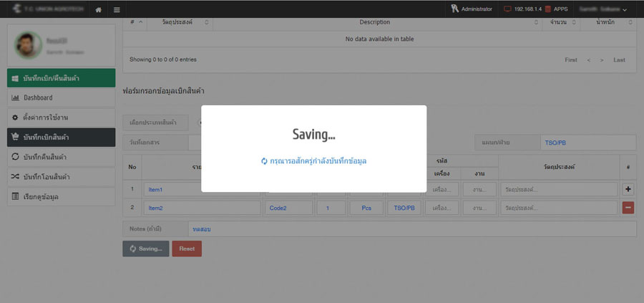The height and width of the screenshot is (303, 644).
Task: Click the วัตถุประสงค์ field in row 1
Action: [559, 190]
